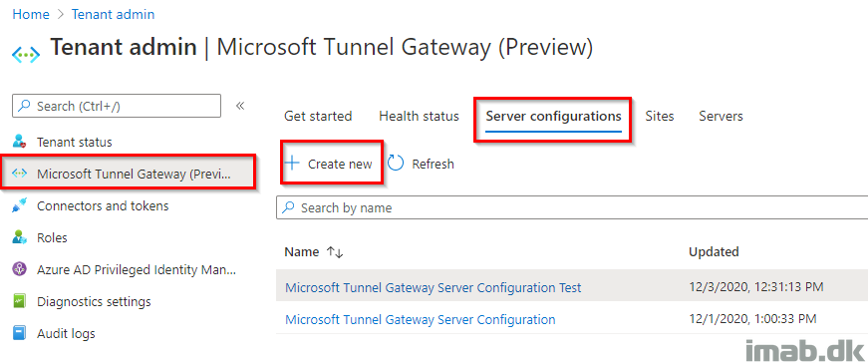Click the Audit logs book icon

[19, 334]
